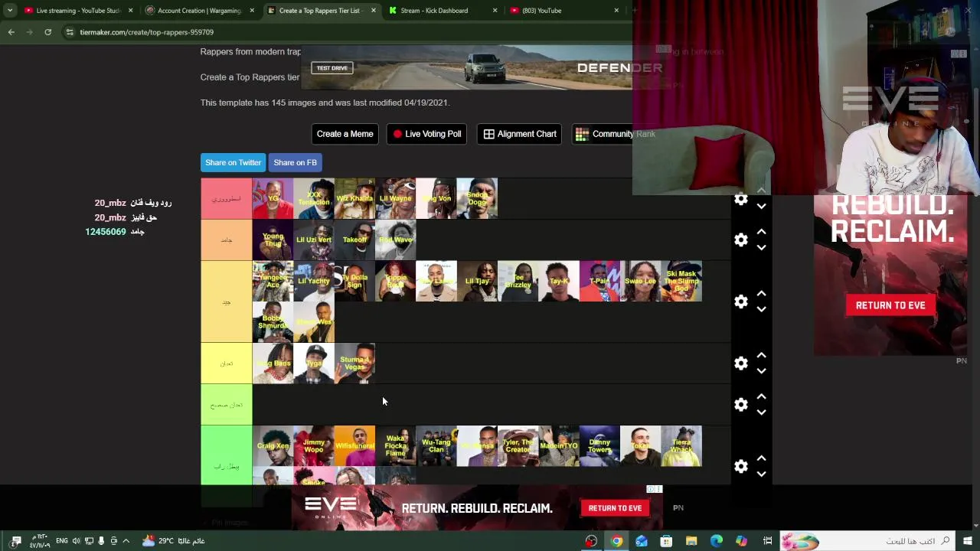Switch to Account Creation Wargaming tab

click(x=199, y=11)
